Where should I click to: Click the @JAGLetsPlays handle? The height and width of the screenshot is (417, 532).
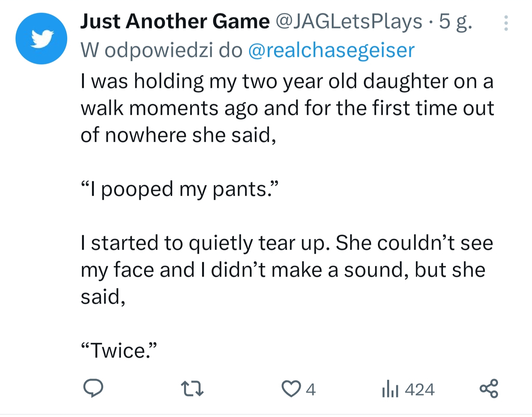pos(348,21)
